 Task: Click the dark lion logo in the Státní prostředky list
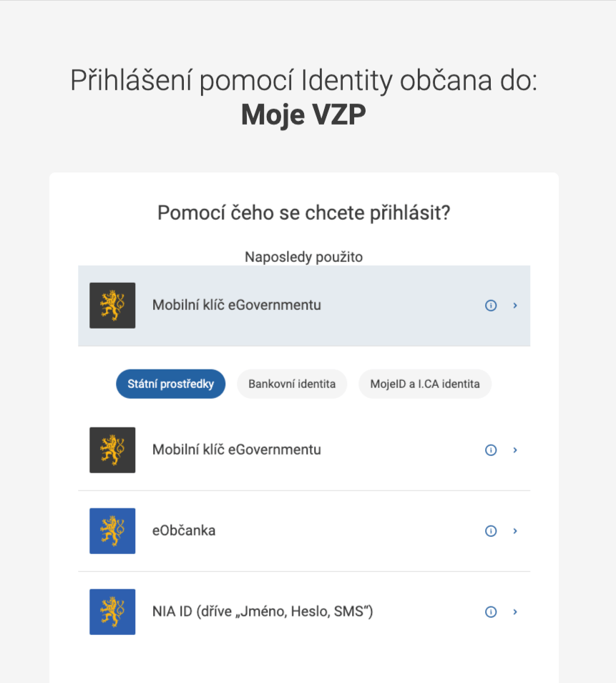pyautogui.click(x=112, y=450)
